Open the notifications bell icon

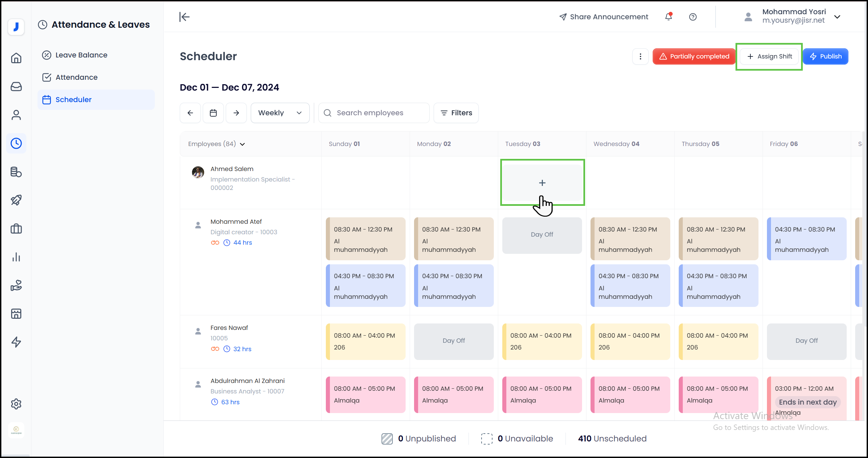click(x=668, y=17)
